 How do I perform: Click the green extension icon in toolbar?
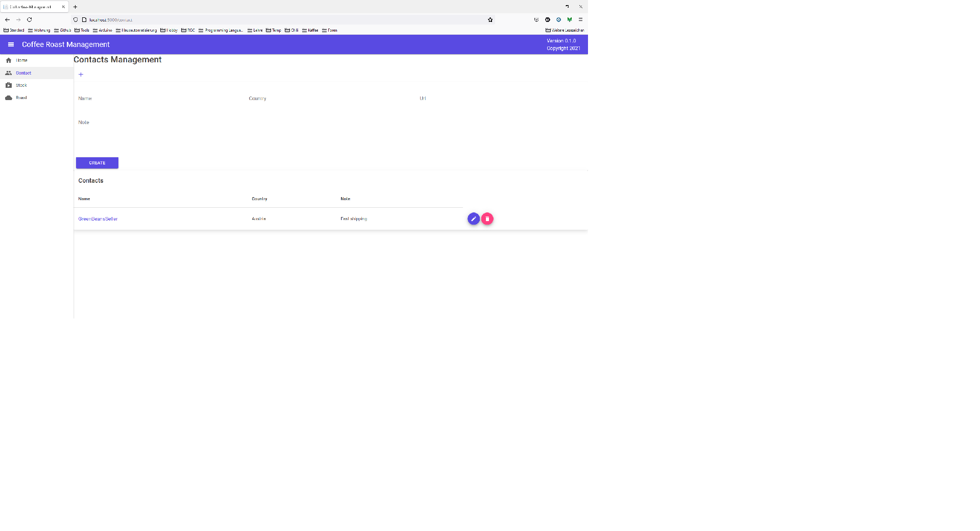(570, 20)
